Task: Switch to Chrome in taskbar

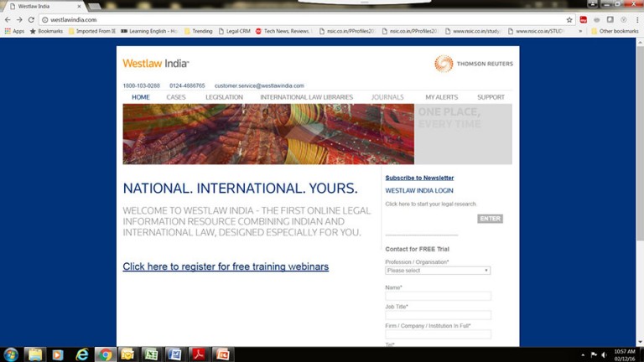Action: click(105, 354)
